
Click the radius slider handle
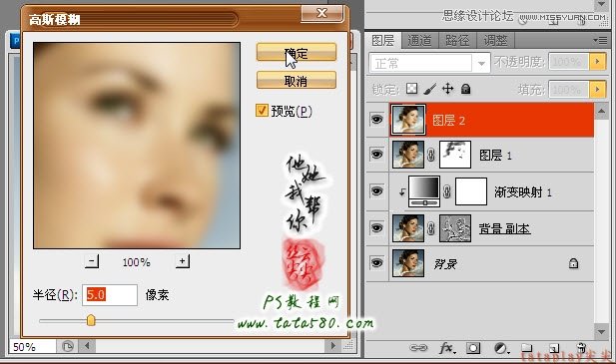pos(91,320)
